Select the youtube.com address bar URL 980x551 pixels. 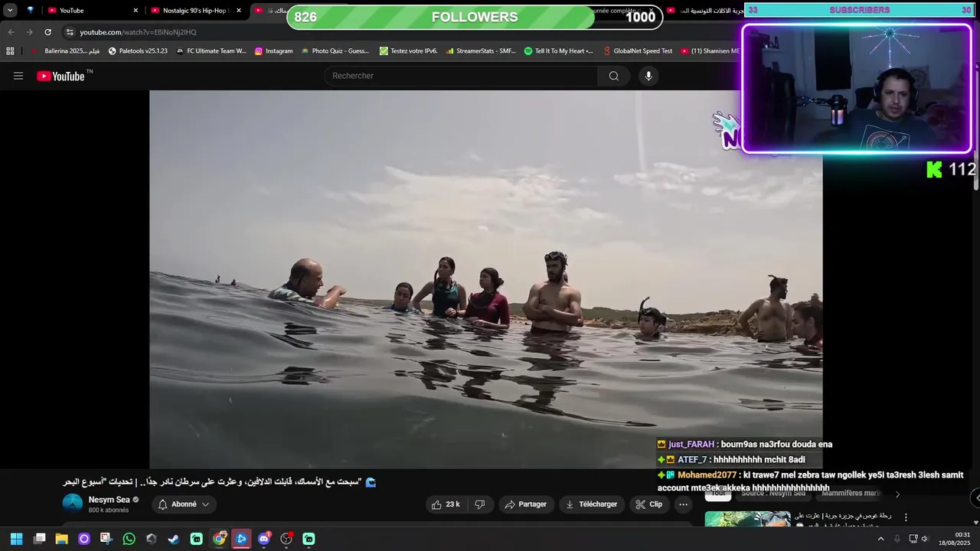[139, 32]
